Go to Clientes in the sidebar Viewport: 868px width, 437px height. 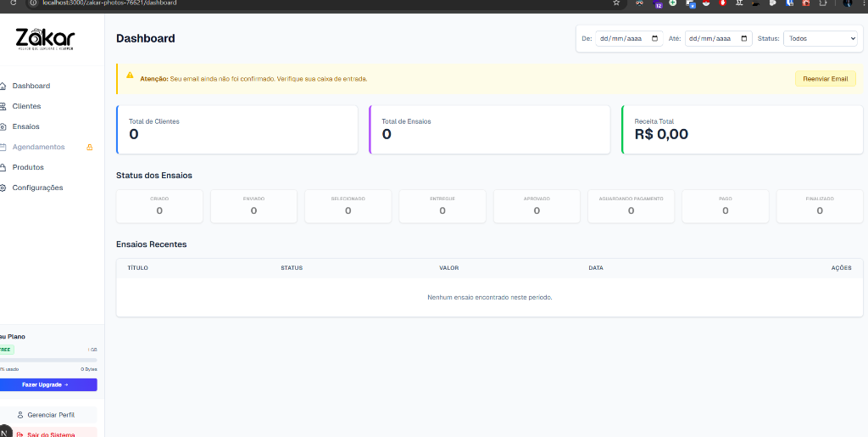(x=26, y=106)
